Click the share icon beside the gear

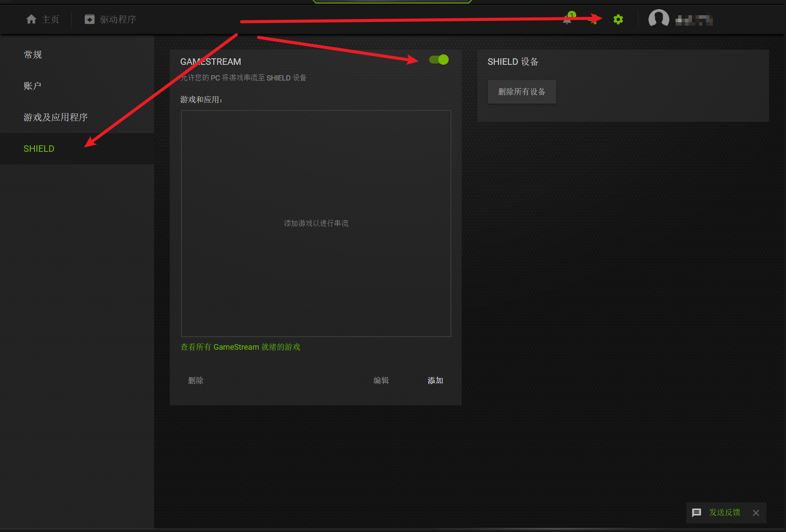tap(592, 20)
